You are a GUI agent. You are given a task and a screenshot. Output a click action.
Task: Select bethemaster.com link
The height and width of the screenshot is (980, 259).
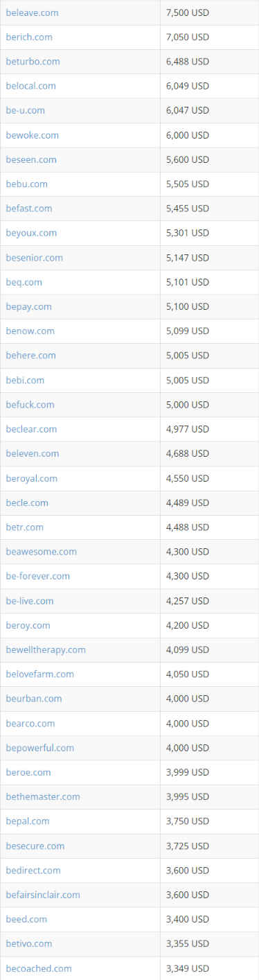pyautogui.click(x=43, y=796)
